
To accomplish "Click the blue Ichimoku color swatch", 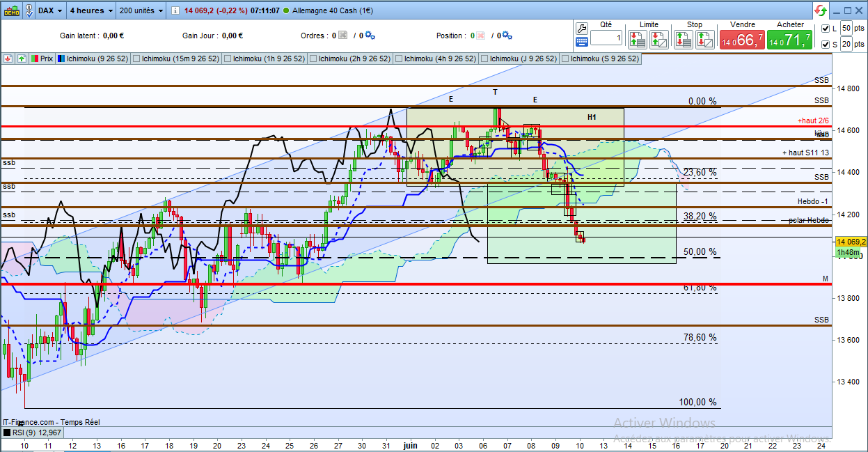I will coord(61,59).
